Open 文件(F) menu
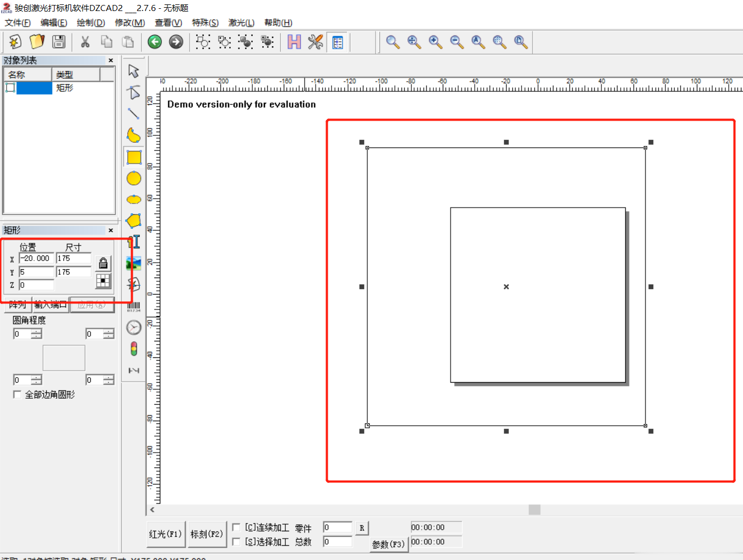The width and height of the screenshot is (743, 560). coord(18,23)
